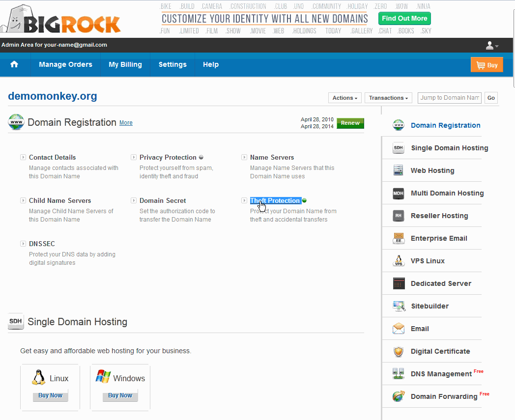Click Buy Now under Linux hosting

tap(50, 395)
